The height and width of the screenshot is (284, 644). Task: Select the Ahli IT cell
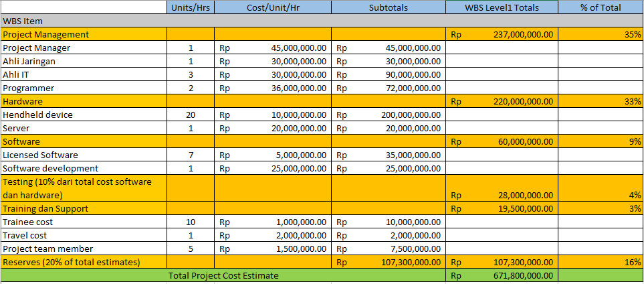tap(84, 74)
